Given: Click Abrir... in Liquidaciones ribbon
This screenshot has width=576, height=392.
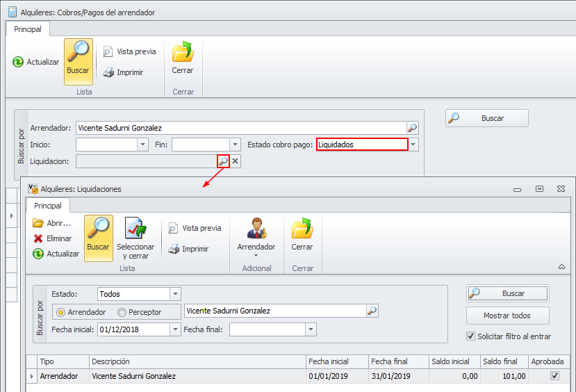Looking at the screenshot, I should pyautogui.click(x=52, y=223).
